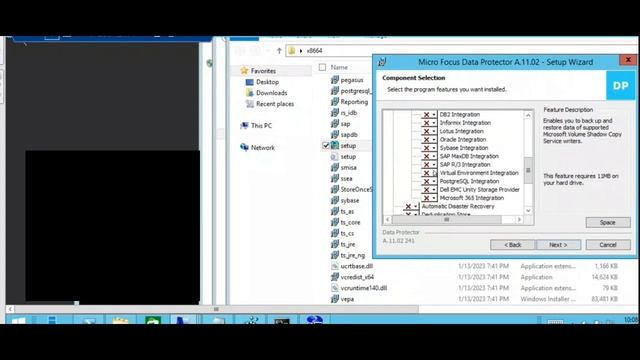Select This PC in navigation pane
Viewport: 640px width, 360px height.
261,126
